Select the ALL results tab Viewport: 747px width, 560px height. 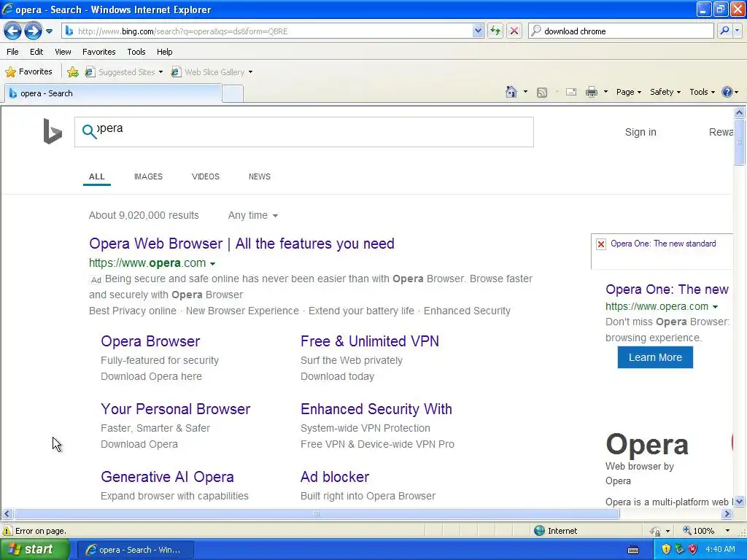coord(97,176)
